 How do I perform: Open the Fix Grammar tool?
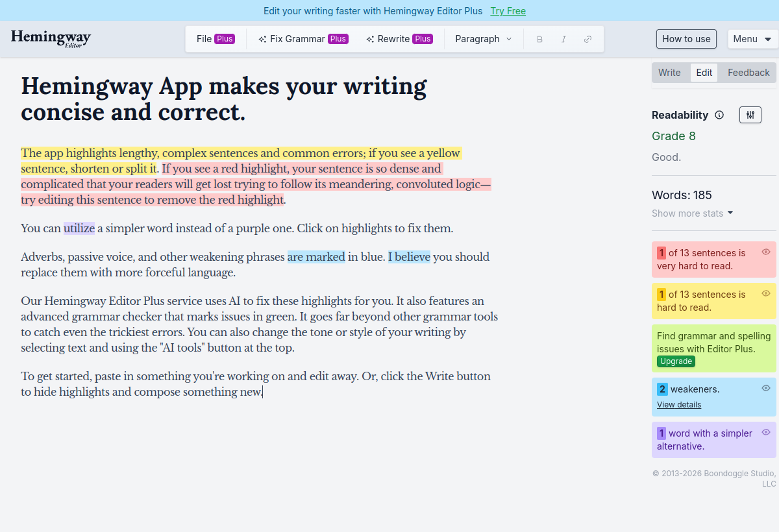click(303, 39)
